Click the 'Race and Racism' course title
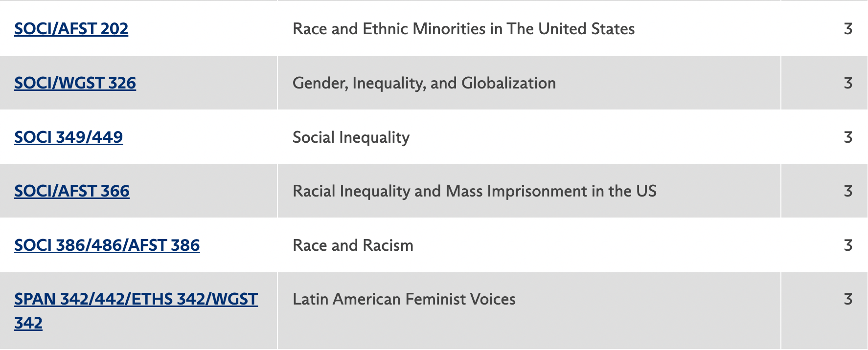 pyautogui.click(x=353, y=245)
